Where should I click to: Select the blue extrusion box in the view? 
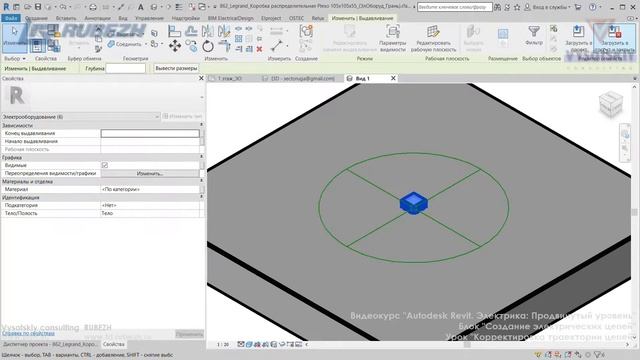[414, 203]
